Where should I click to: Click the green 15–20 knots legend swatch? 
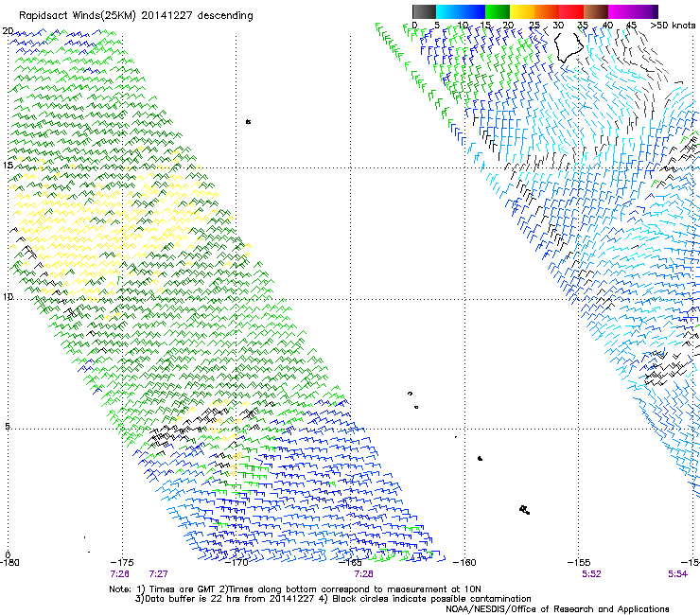click(498, 11)
